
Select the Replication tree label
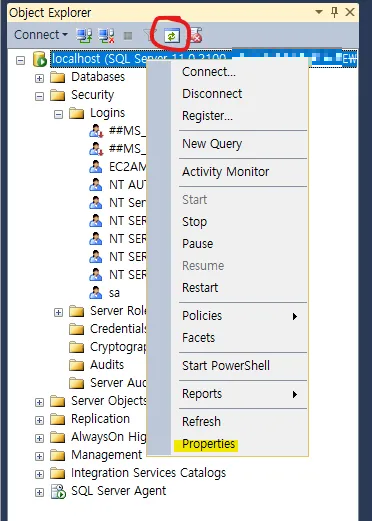coord(100,419)
